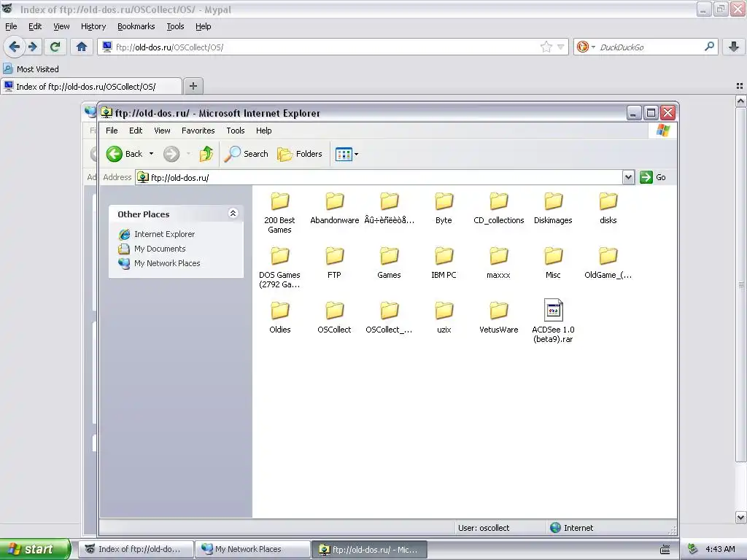Open the Games folder
This screenshot has height=560, width=747.
tap(390, 262)
